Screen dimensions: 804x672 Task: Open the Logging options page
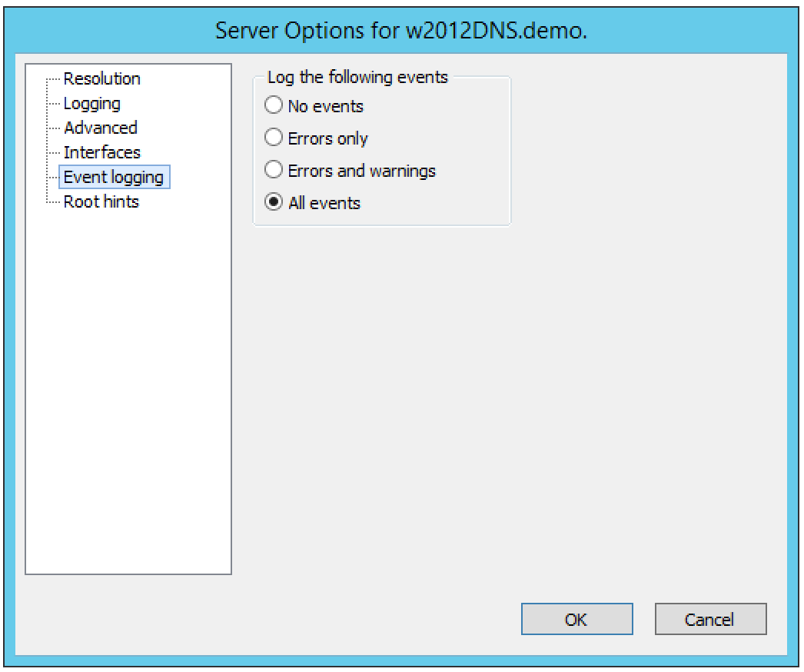tap(91, 103)
